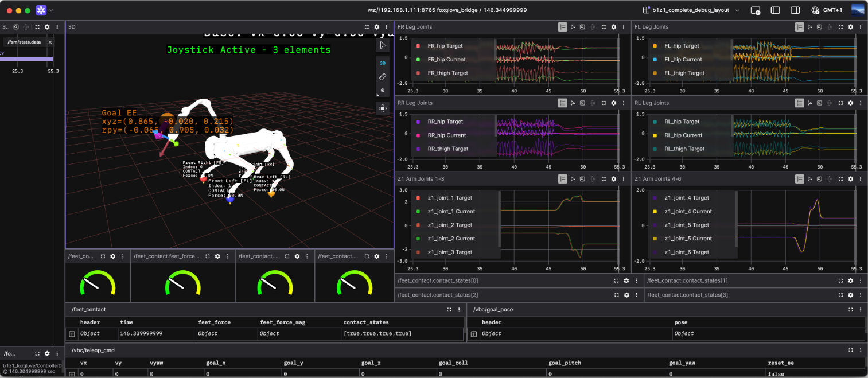Expand the /feet_contact table row
The height and width of the screenshot is (378, 868).
[72, 334]
